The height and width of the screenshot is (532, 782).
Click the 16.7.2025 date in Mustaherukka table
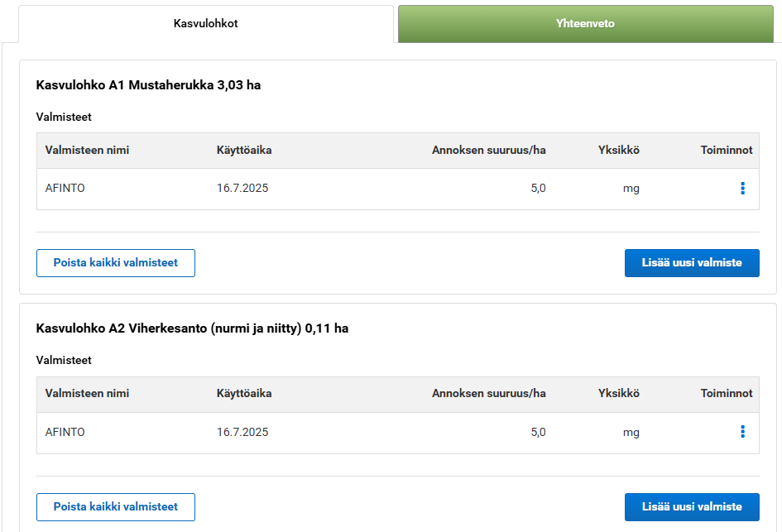(x=242, y=188)
